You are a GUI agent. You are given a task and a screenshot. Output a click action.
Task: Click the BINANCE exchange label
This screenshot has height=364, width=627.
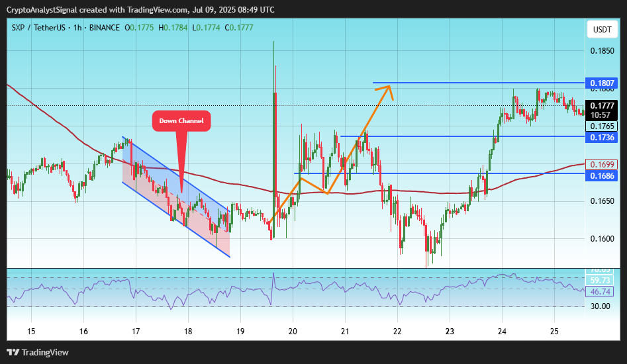[105, 28]
